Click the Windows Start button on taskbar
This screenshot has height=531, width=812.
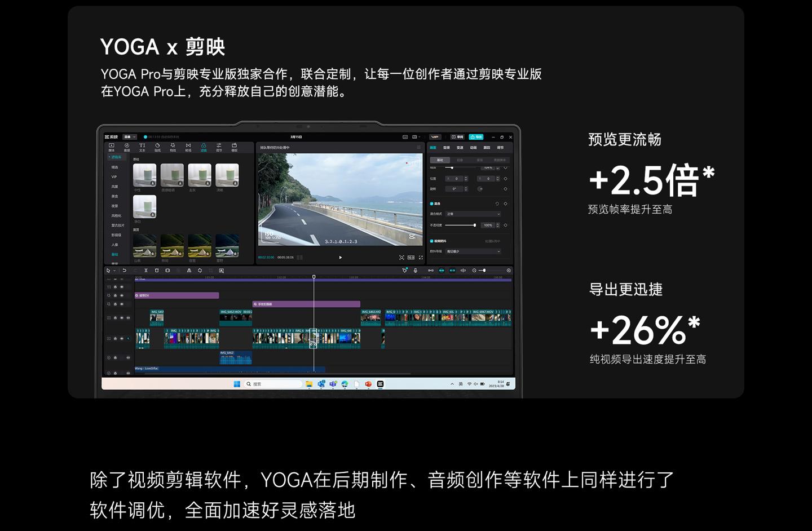point(237,384)
